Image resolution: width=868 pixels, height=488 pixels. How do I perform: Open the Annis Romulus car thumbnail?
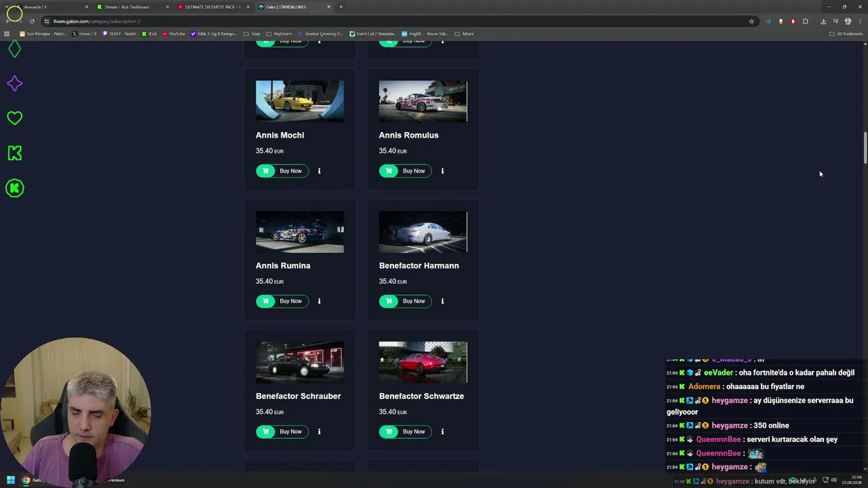pyautogui.click(x=423, y=101)
